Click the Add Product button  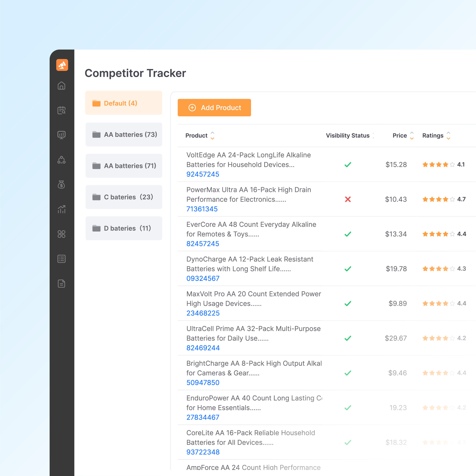click(214, 108)
